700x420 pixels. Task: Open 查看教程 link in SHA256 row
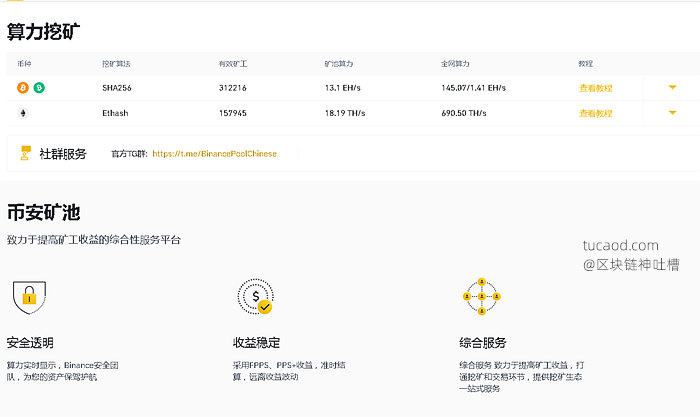pos(596,88)
